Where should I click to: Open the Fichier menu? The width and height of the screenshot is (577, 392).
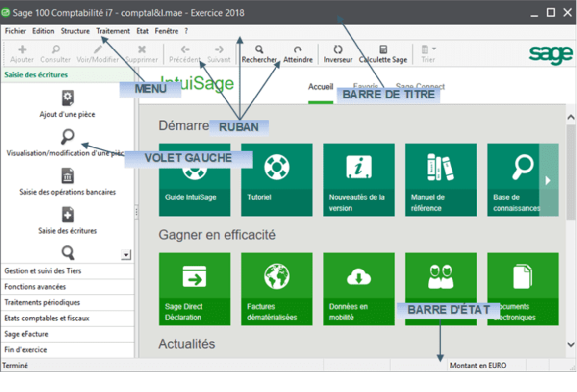coord(16,31)
